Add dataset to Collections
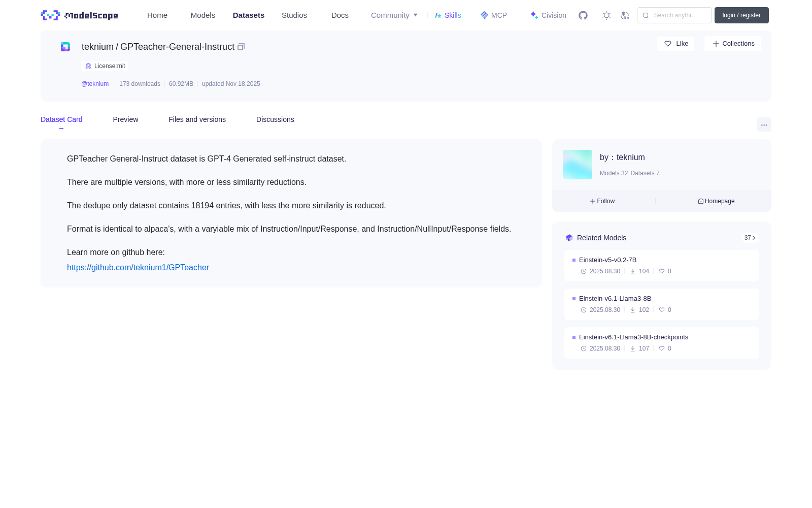Image resolution: width=812 pixels, height=508 pixels. coord(733,44)
